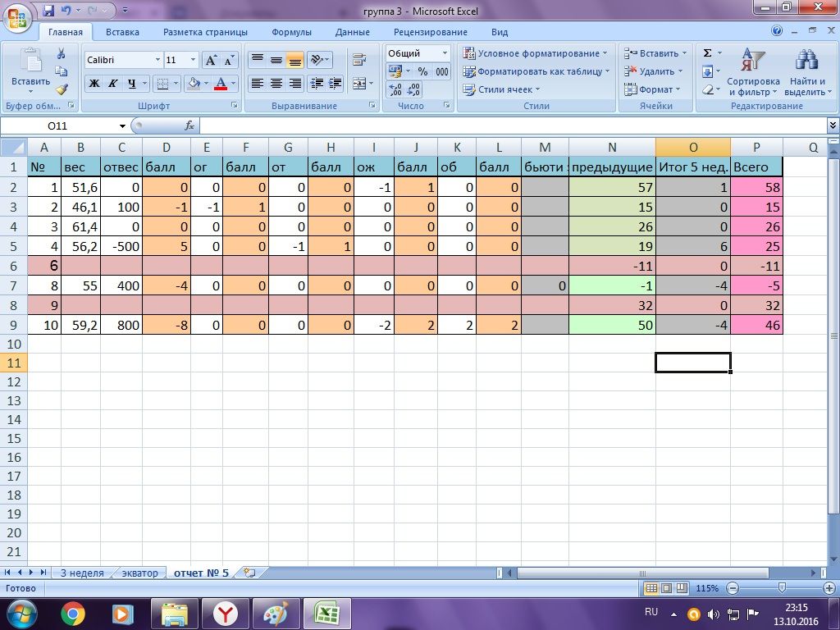Click the Save icon in quick access toolbar
The width and height of the screenshot is (840, 630).
click(x=48, y=10)
